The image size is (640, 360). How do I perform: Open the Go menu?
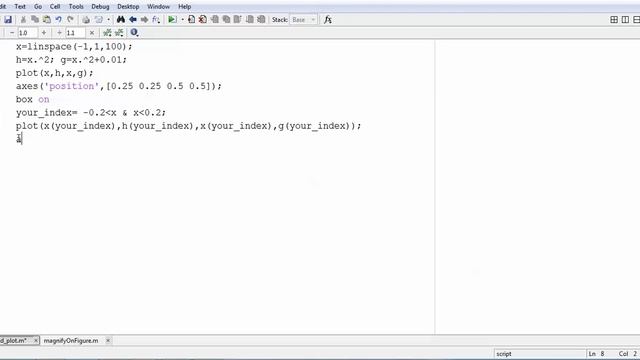click(38, 7)
